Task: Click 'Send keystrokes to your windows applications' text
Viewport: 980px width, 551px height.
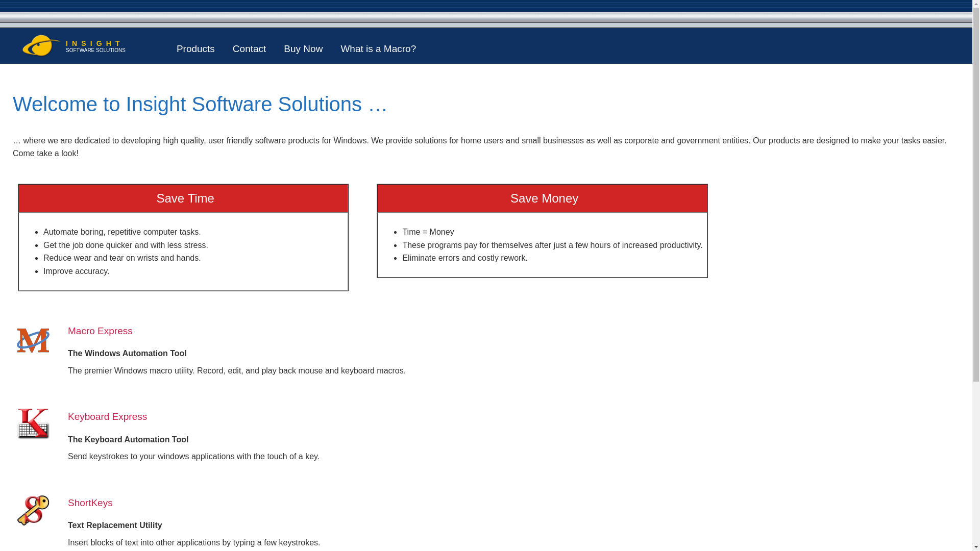Action: click(x=193, y=456)
